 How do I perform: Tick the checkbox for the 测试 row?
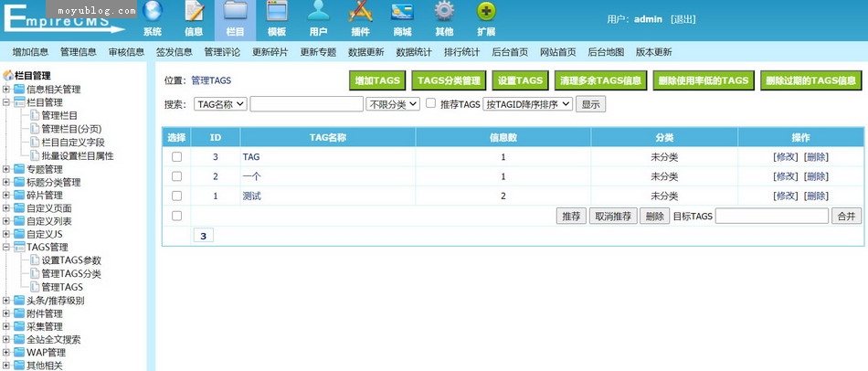pyautogui.click(x=176, y=196)
